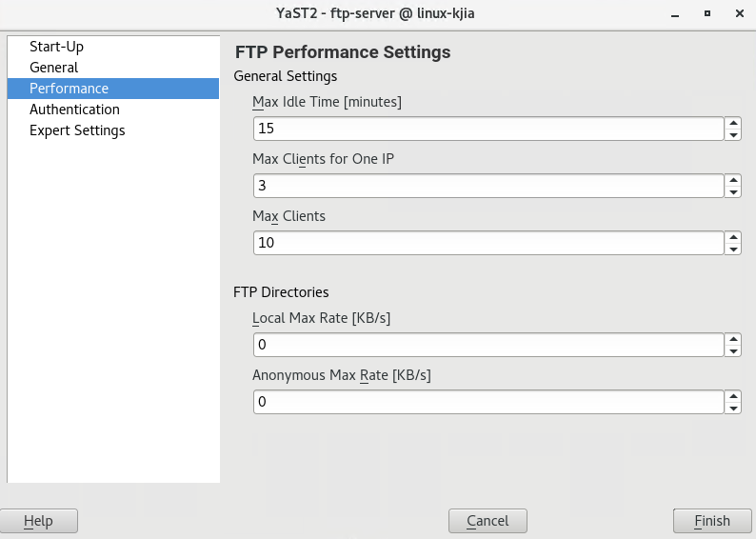Open Expert Settings in the sidebar

pyautogui.click(x=77, y=130)
